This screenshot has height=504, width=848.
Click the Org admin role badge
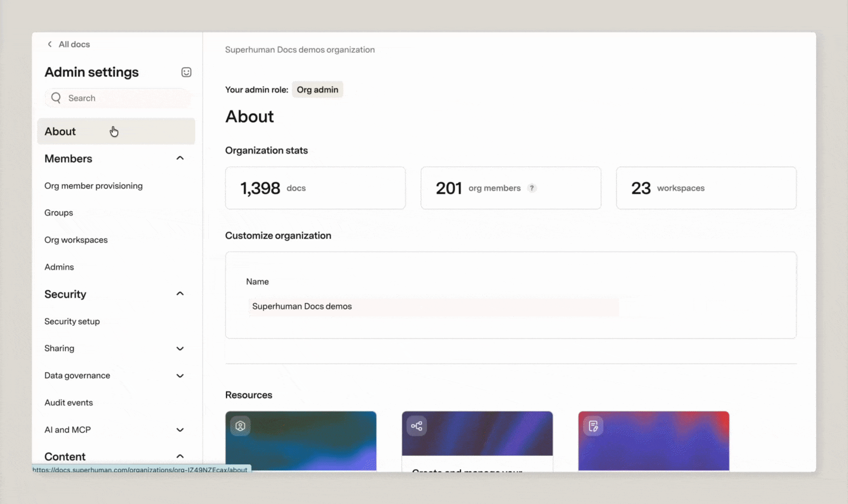318,90
